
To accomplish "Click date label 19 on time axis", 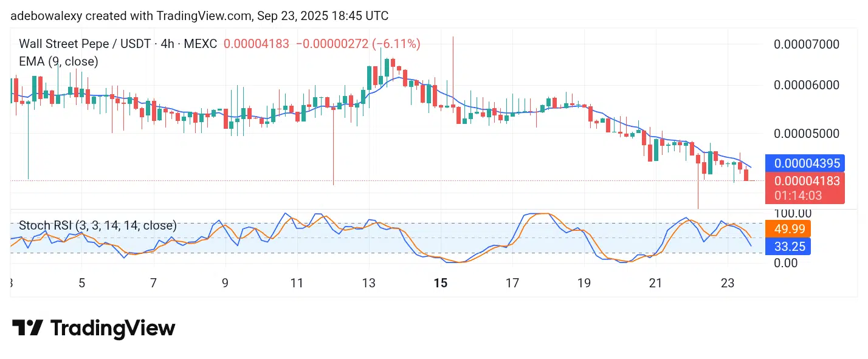I will 584,283.
